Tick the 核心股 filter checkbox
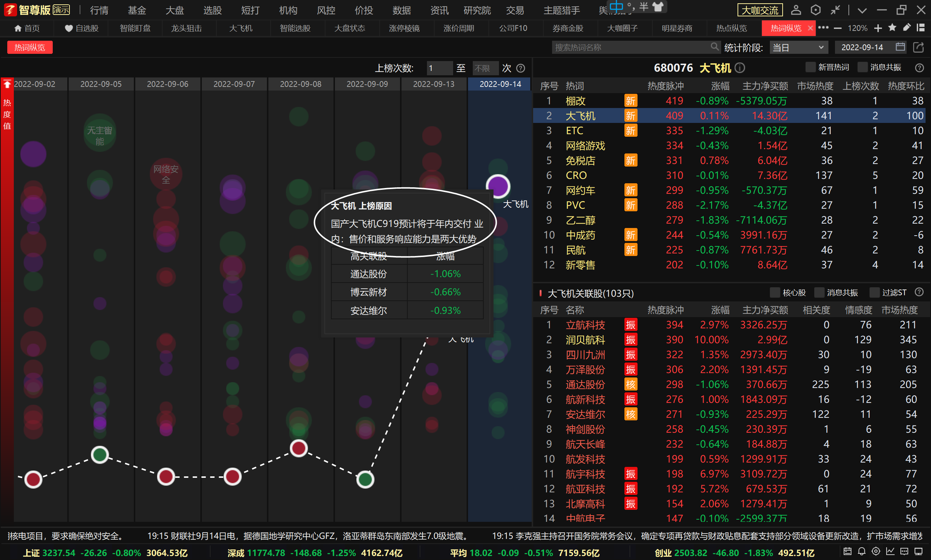Screen dimensions: 931x560 tap(775, 292)
